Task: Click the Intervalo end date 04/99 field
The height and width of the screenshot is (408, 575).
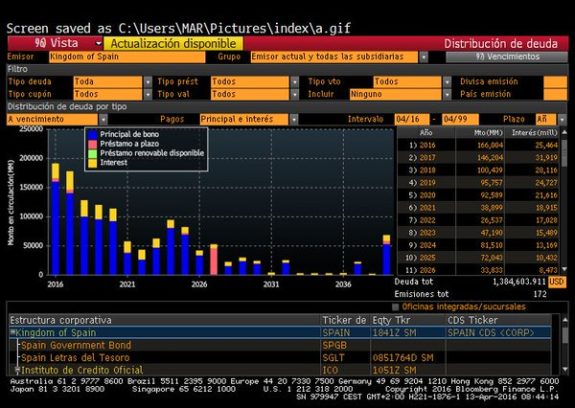Action: (x=460, y=119)
